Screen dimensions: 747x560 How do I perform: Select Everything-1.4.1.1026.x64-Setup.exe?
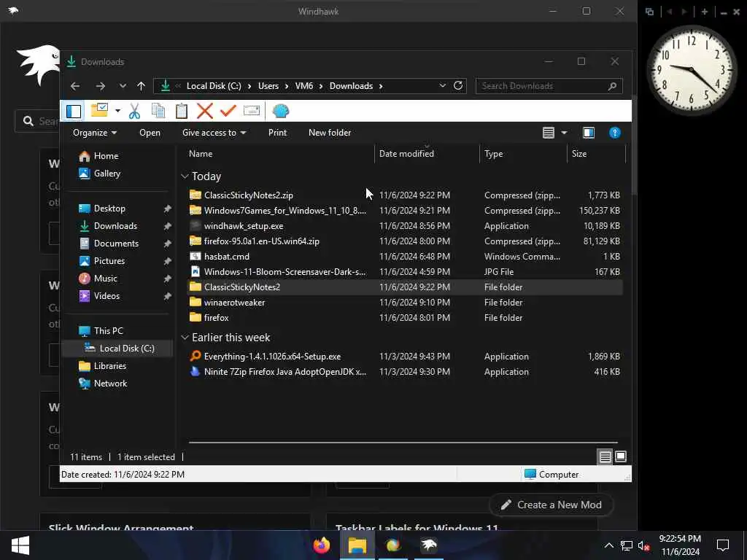(x=405, y=356)
